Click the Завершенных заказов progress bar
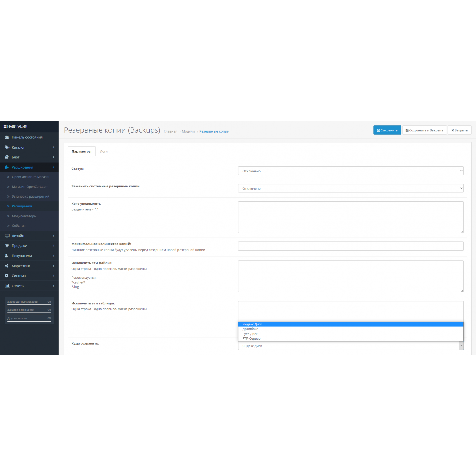This screenshot has width=476, height=476. click(x=29, y=304)
